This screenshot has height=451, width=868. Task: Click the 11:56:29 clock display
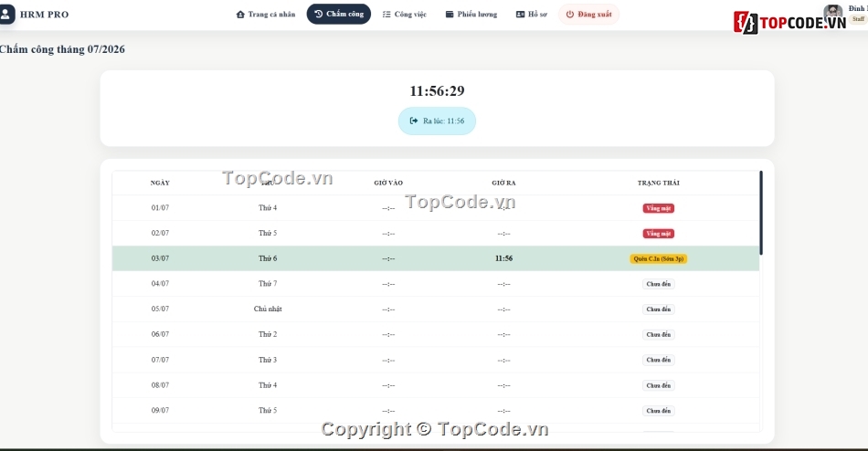[437, 90]
